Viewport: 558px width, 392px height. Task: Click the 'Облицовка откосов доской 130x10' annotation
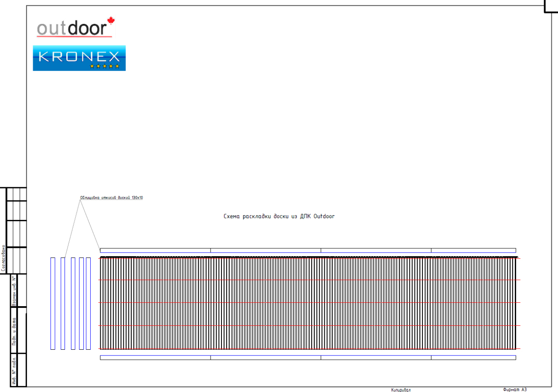(112, 198)
